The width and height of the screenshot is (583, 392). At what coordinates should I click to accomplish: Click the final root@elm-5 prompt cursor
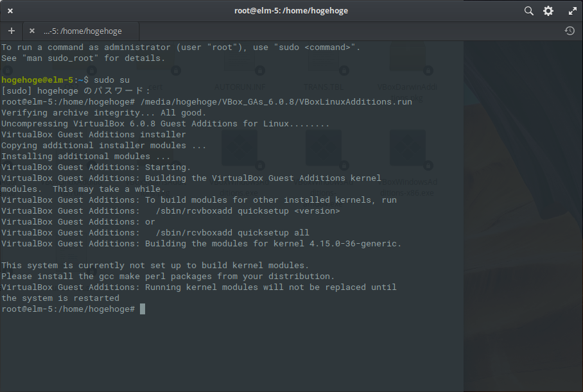[x=143, y=309]
